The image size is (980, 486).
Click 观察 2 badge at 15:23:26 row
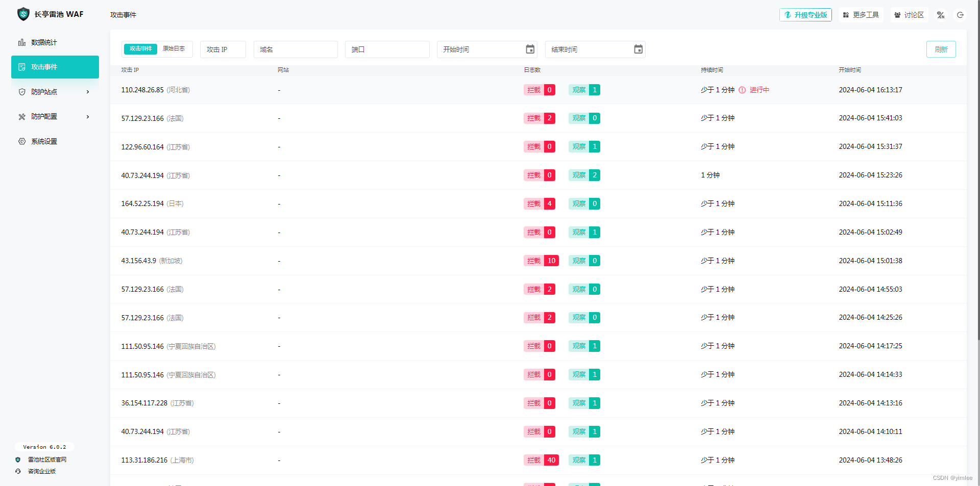(x=584, y=175)
